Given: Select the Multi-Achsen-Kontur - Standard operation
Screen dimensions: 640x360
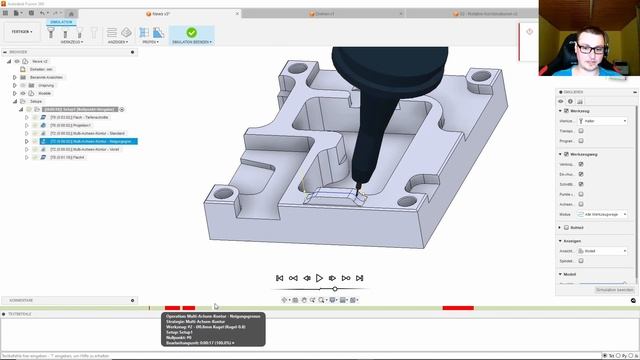Looking at the screenshot, I should click(x=87, y=133).
